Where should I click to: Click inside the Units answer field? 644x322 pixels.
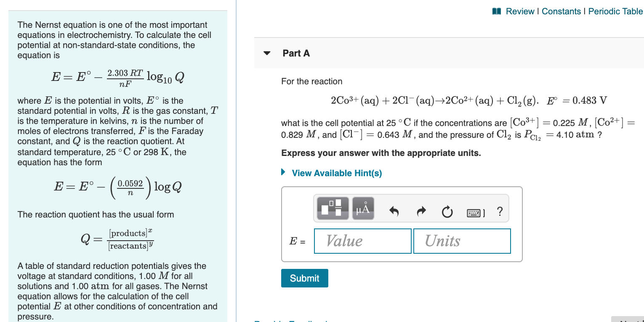tap(462, 241)
